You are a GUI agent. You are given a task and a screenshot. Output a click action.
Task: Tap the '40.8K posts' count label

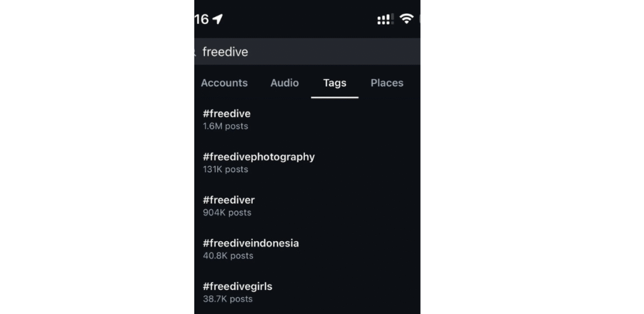[228, 256]
